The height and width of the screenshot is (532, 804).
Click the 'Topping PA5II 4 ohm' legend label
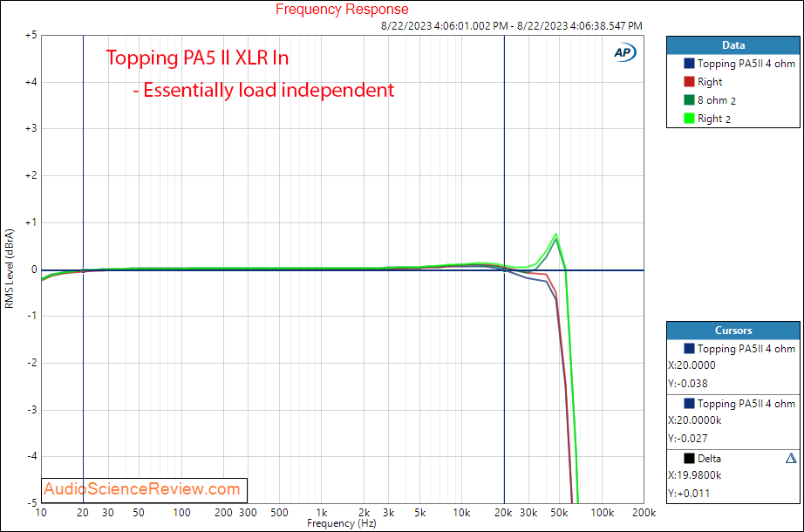click(x=746, y=63)
